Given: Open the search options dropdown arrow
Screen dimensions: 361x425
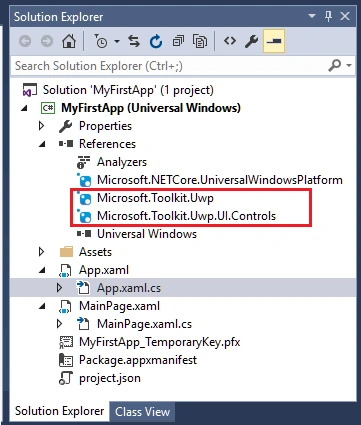Looking at the screenshot, I should tap(349, 66).
